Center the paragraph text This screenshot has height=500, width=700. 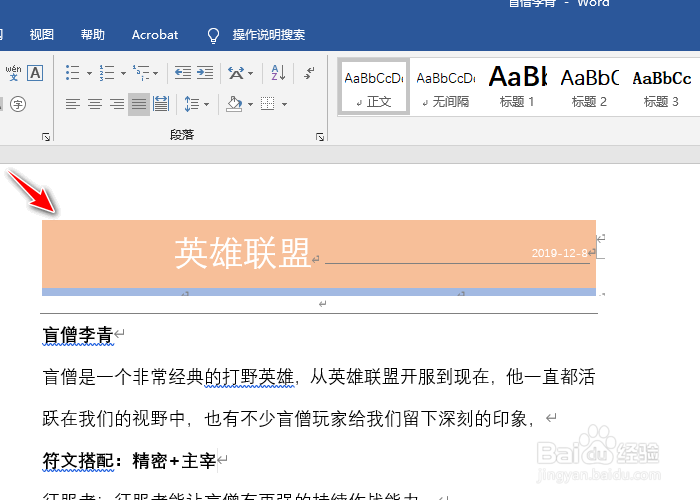point(95,104)
